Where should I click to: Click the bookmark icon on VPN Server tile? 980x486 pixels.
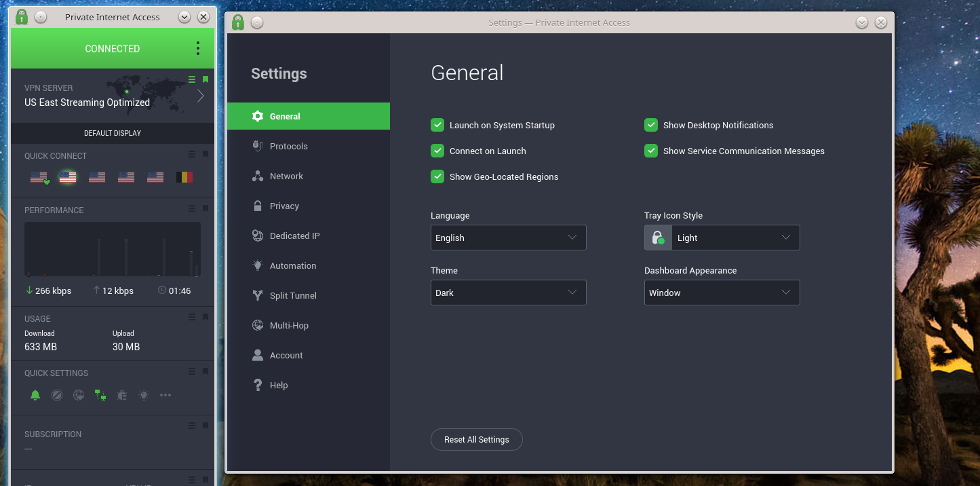(205, 79)
